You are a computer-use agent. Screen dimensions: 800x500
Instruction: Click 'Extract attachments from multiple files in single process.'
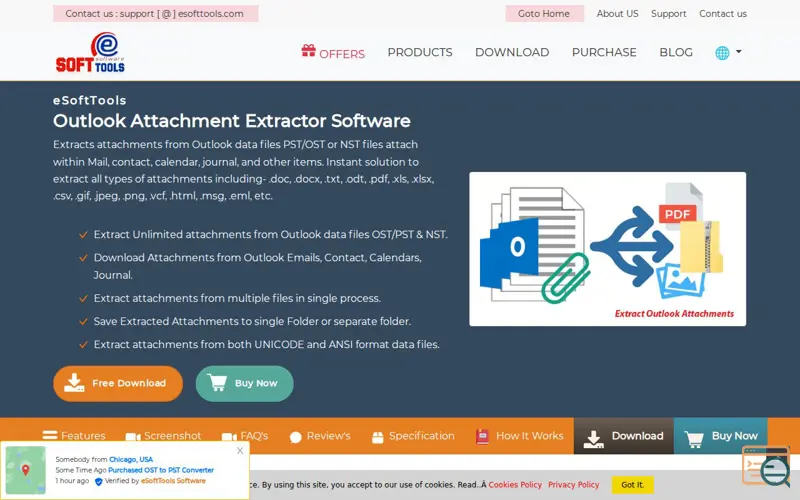click(237, 298)
